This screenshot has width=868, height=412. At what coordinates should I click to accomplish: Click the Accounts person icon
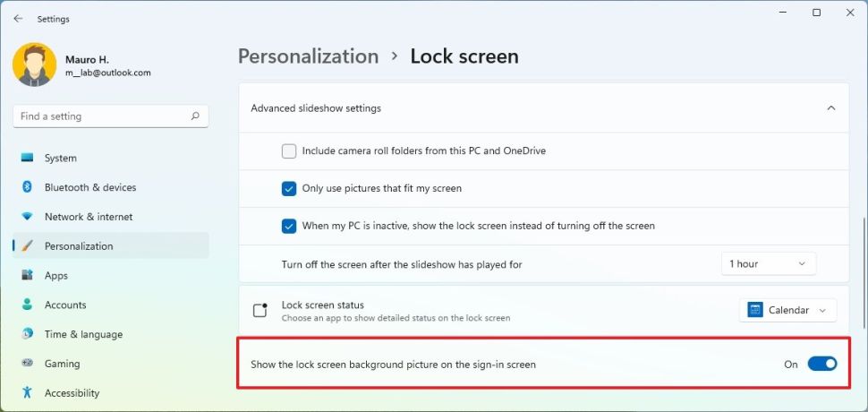point(27,305)
